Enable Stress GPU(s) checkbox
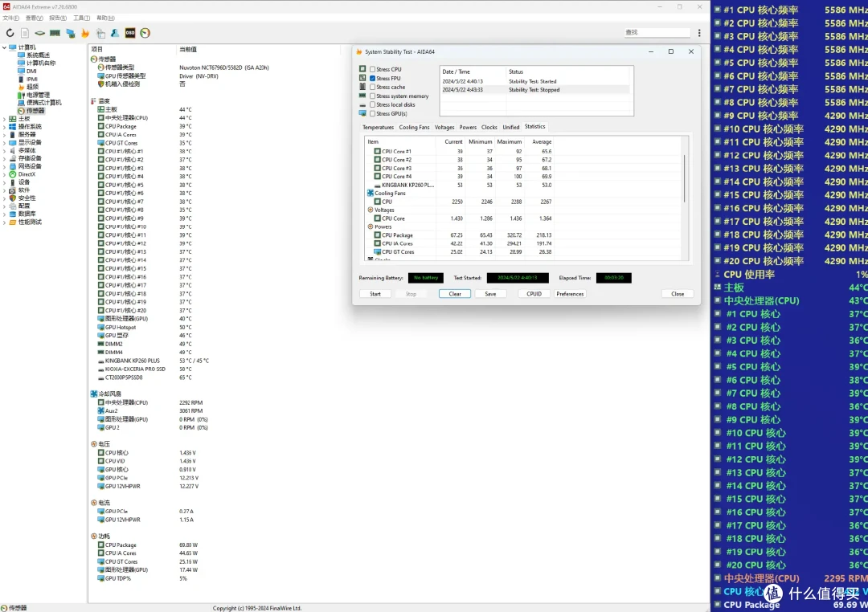The height and width of the screenshot is (612, 868). pyautogui.click(x=373, y=113)
